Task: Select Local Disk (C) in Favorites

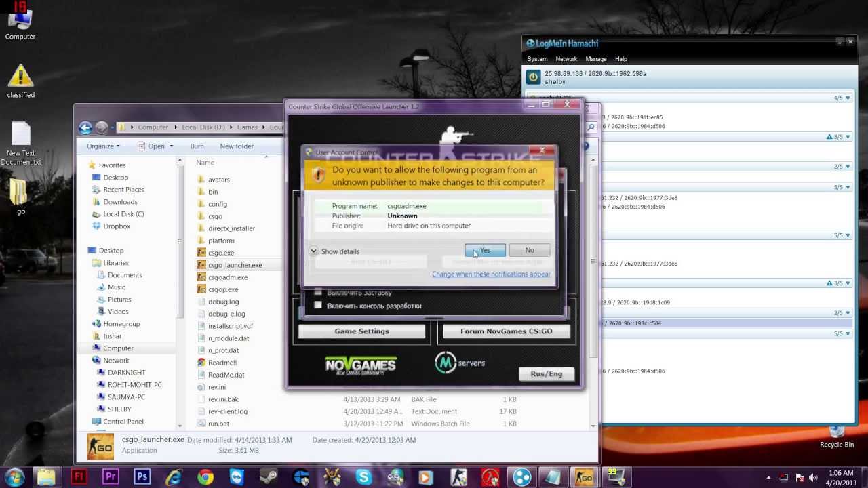Action: pos(123,214)
